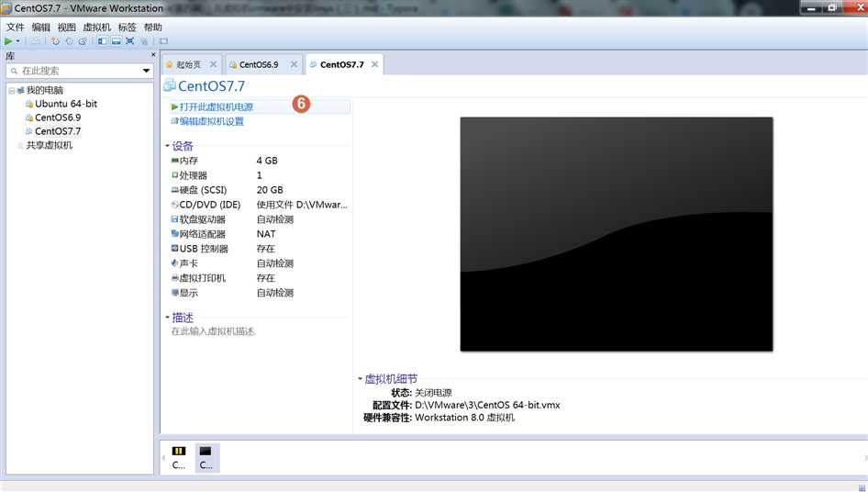This screenshot has width=868, height=492.
Task: Select 共享虚拟机 in the library tree
Action: 50,145
